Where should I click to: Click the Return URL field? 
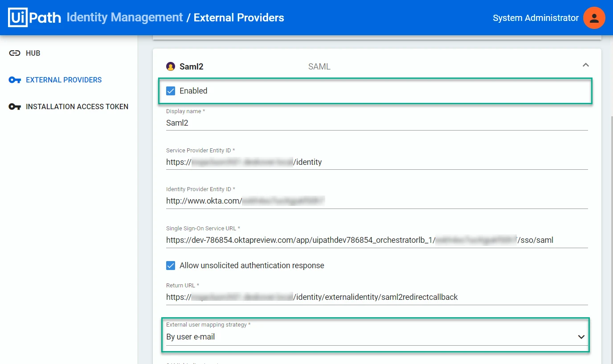(377, 297)
